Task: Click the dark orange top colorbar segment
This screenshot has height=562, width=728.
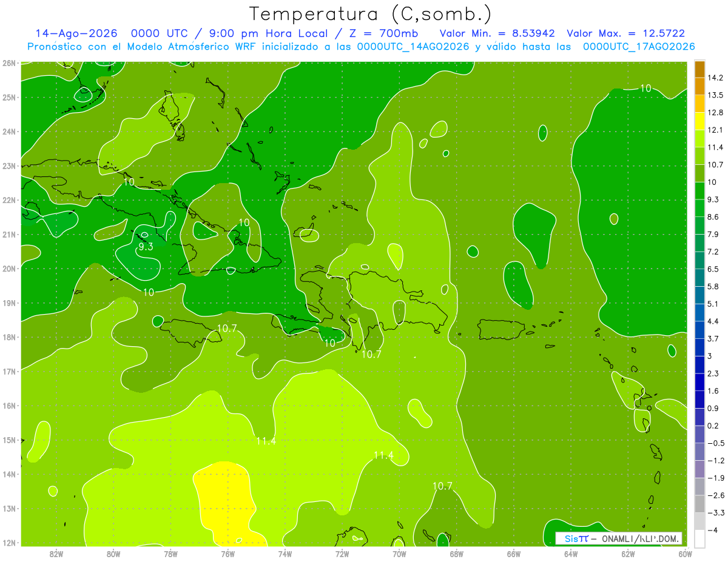Action: coord(699,69)
